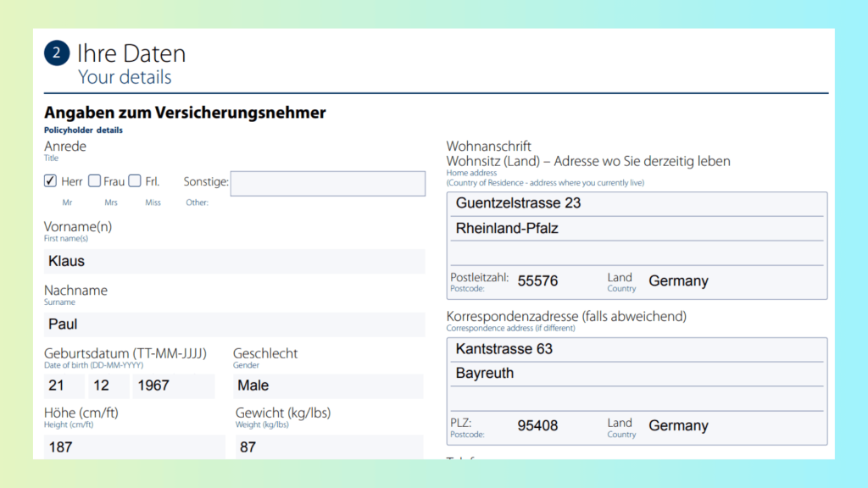
Task: Uncheck the Herr title checkbox
Action: pos(51,180)
